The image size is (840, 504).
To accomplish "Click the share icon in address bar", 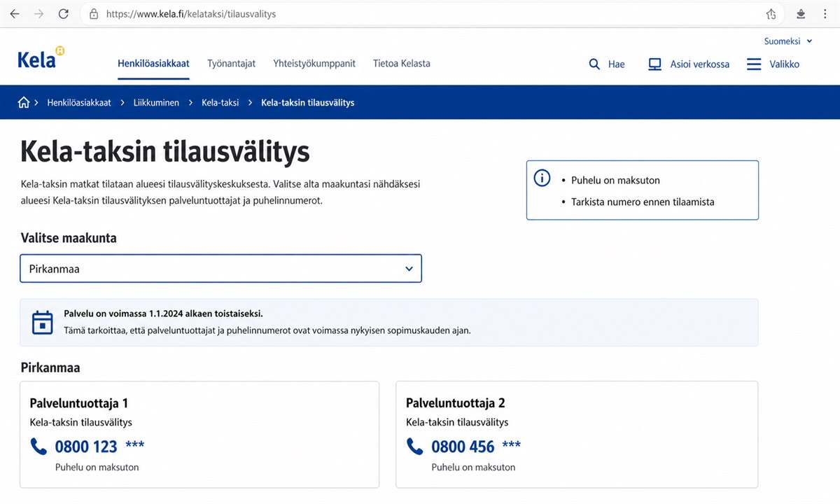I will [771, 14].
